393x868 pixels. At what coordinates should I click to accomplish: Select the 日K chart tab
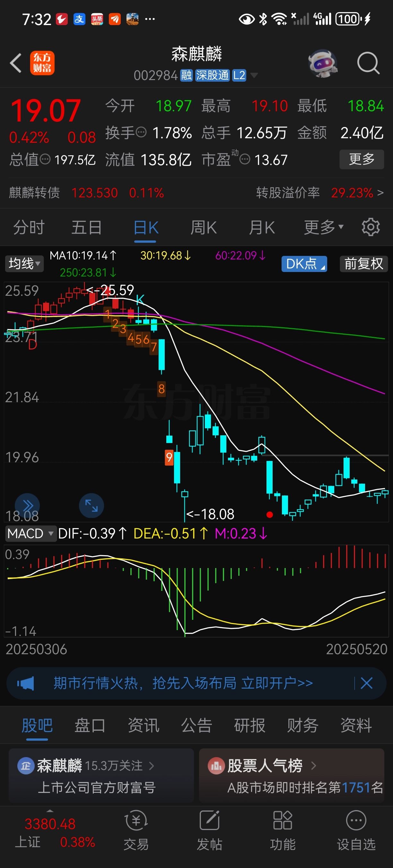pos(146,227)
